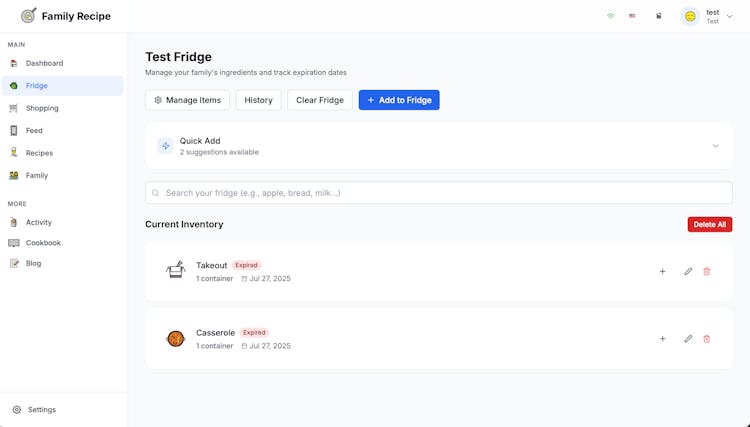Viewport: 750px width, 427px height.
Task: Open the Shopping page from sidebar
Action: coord(42,108)
